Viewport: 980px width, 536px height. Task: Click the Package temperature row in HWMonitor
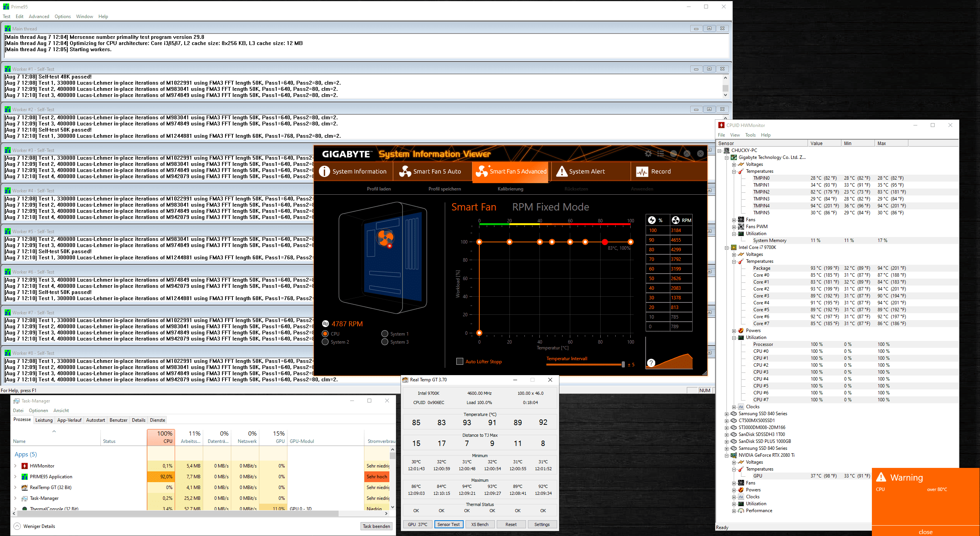(x=837, y=268)
